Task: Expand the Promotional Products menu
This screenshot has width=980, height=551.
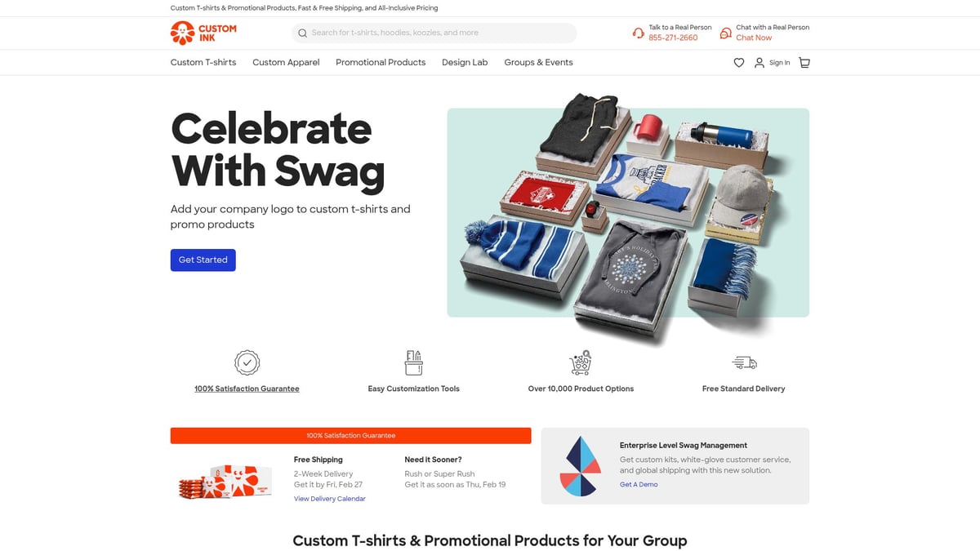Action: coord(381,63)
